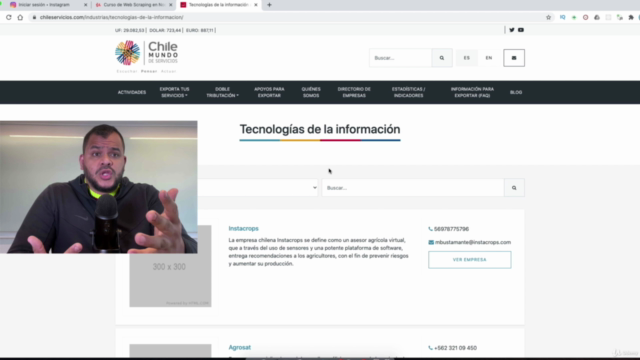Click the red circular extension icon
Viewport: 640px width, 360px height.
click(x=585, y=17)
